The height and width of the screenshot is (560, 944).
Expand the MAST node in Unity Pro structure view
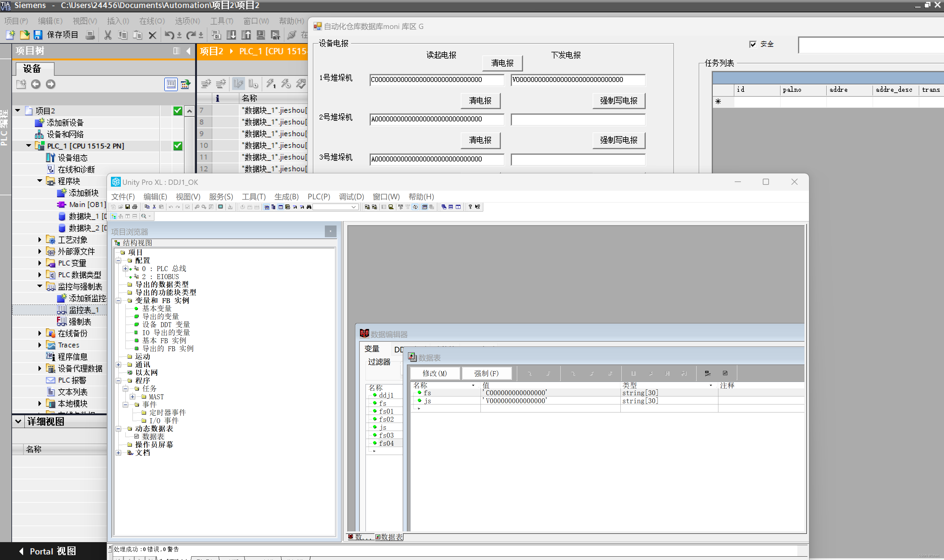click(133, 397)
